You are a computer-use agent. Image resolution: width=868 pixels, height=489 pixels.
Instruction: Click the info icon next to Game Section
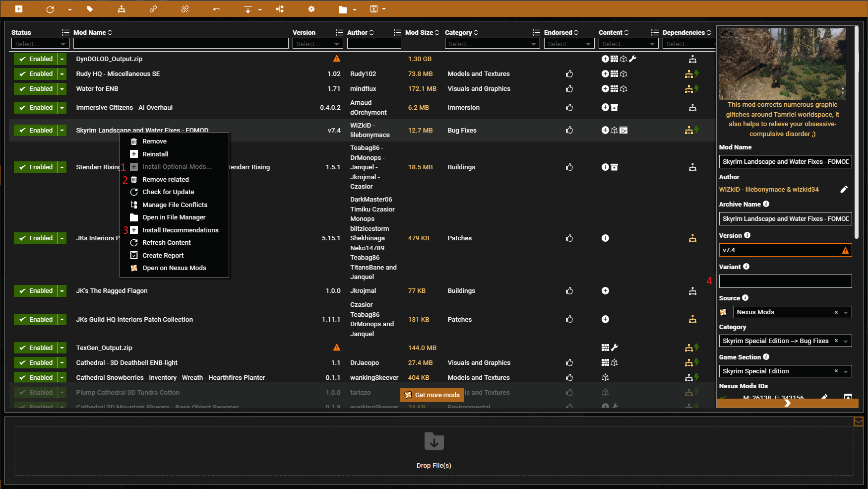click(766, 357)
